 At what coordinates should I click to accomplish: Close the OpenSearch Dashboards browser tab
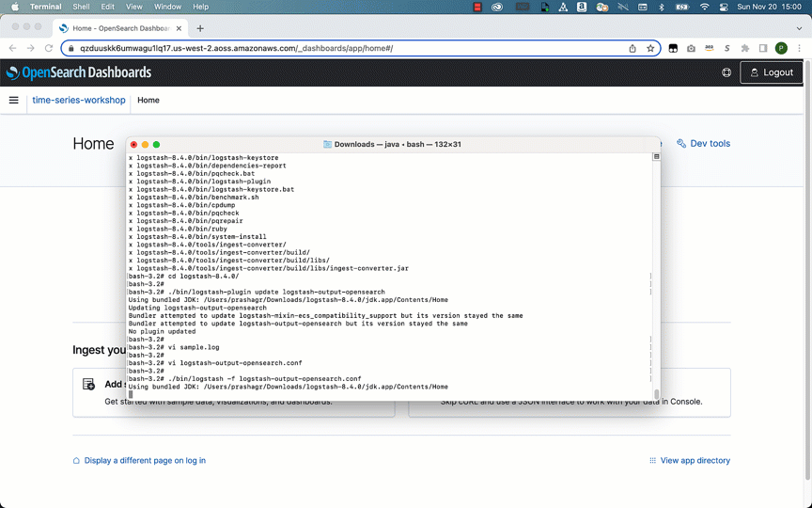pyautogui.click(x=179, y=28)
